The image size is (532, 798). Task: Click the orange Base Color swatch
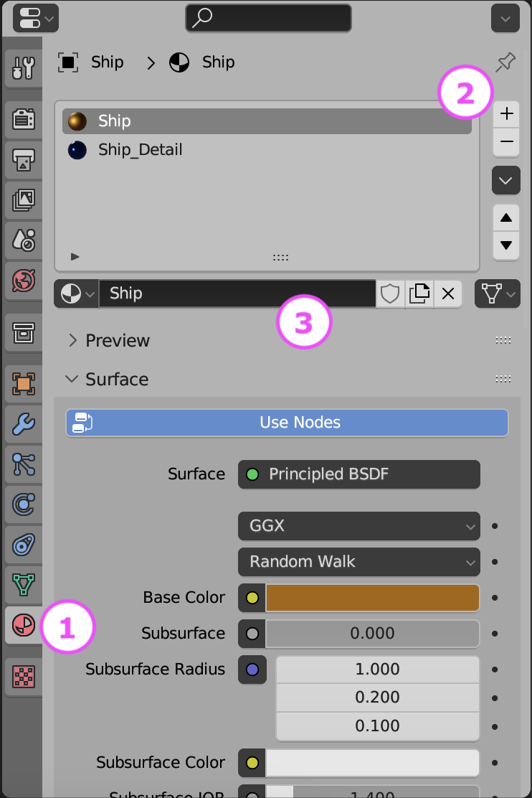tap(372, 598)
